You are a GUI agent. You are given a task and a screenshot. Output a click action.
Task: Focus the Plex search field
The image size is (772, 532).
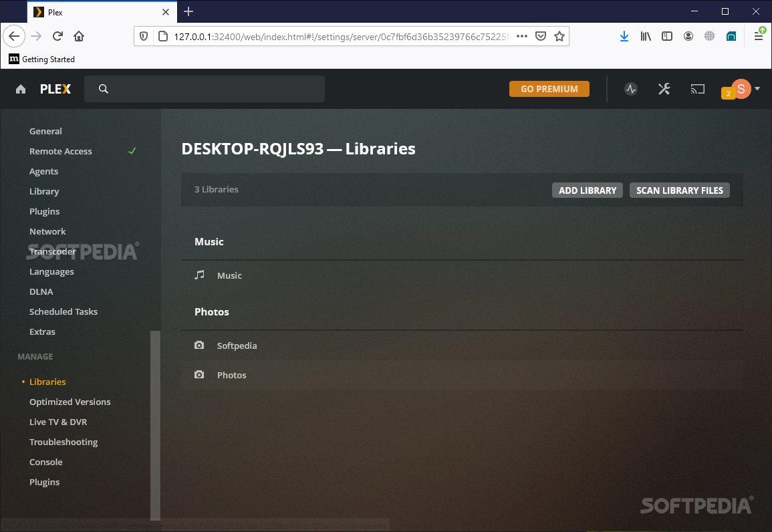(x=205, y=89)
